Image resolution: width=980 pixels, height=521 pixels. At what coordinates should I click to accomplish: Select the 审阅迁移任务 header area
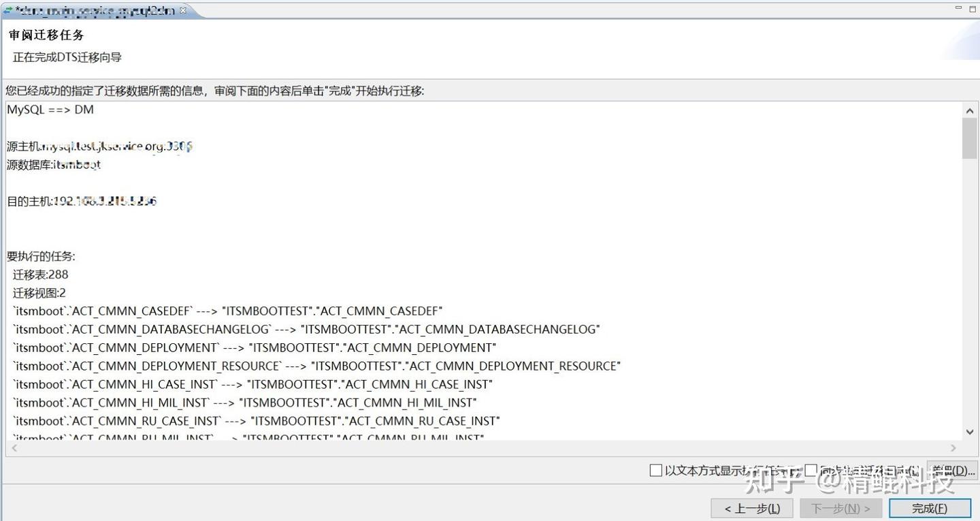(45, 34)
